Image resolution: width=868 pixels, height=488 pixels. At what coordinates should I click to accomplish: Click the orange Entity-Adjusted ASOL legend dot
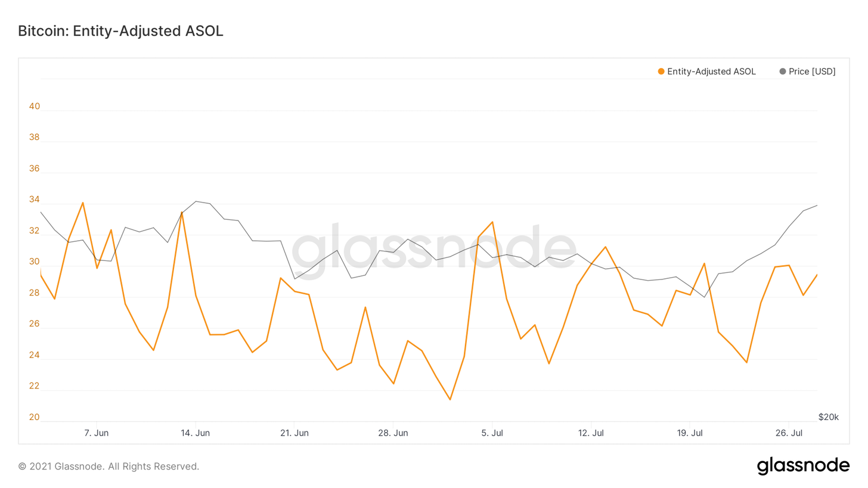coord(661,72)
